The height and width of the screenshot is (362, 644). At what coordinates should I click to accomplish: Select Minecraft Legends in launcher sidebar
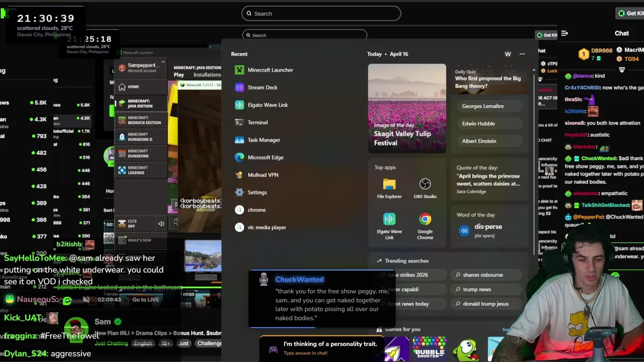[141, 170]
